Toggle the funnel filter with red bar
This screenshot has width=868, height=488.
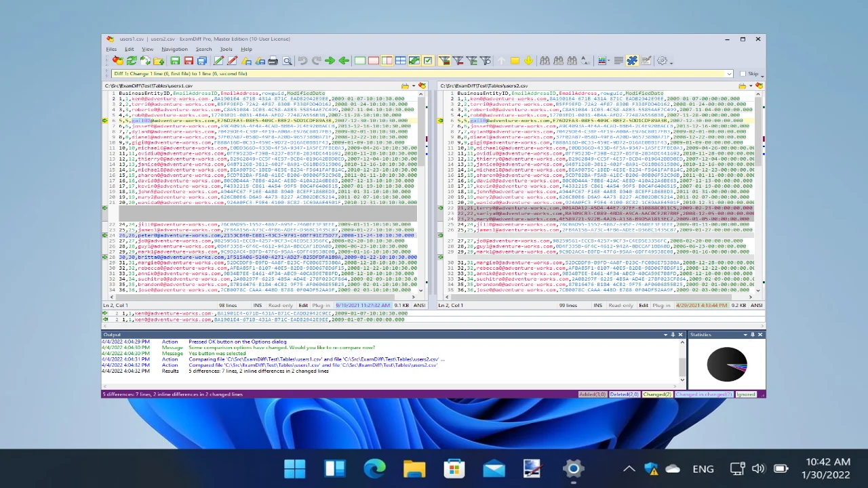coord(458,61)
